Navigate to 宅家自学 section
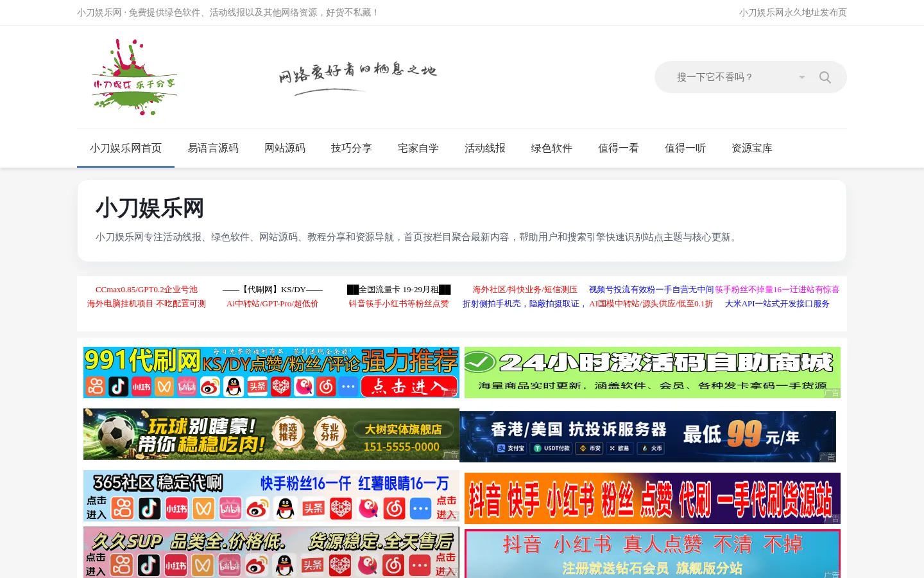The height and width of the screenshot is (578, 924). tap(418, 148)
